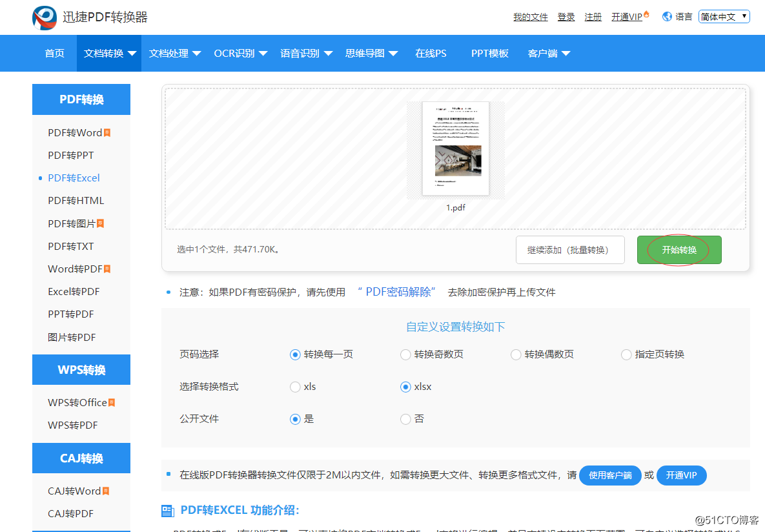
Task: Click the 注册 link
Action: 593,17
